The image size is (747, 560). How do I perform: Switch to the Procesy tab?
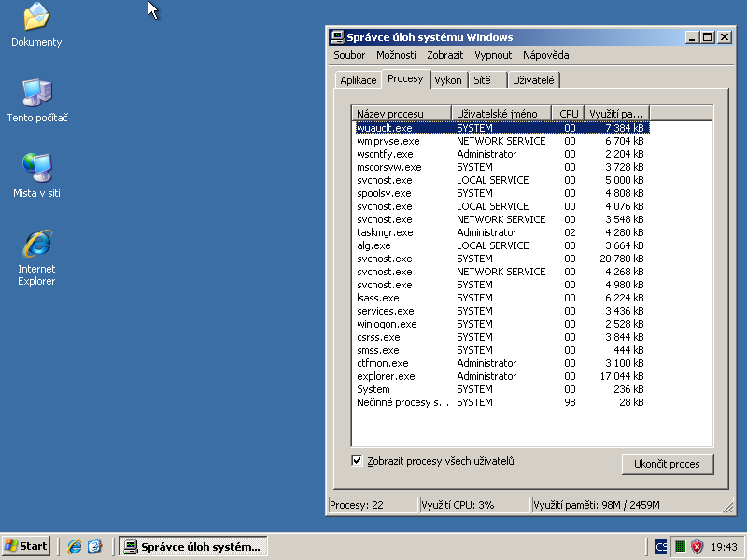405,78
